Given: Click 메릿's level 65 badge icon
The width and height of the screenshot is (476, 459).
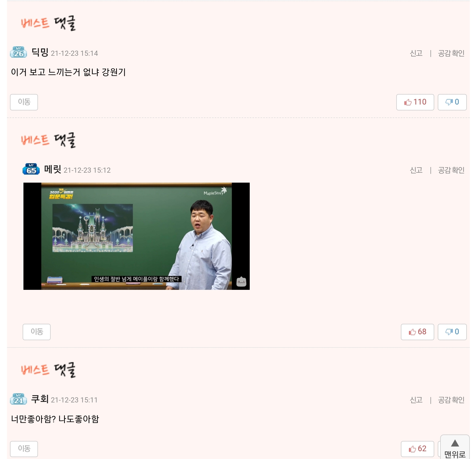Looking at the screenshot, I should 31,169.
